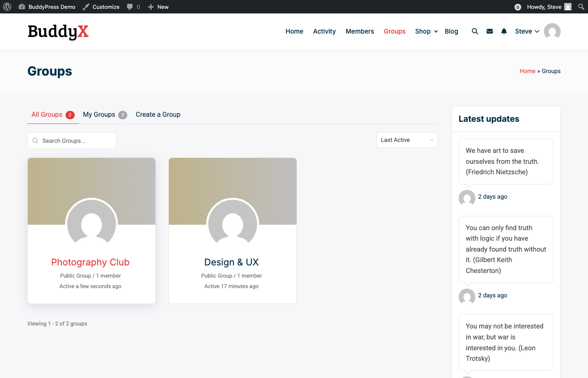Image resolution: width=588 pixels, height=378 pixels.
Task: Click the site search magnifier icon
Action: (x=475, y=31)
